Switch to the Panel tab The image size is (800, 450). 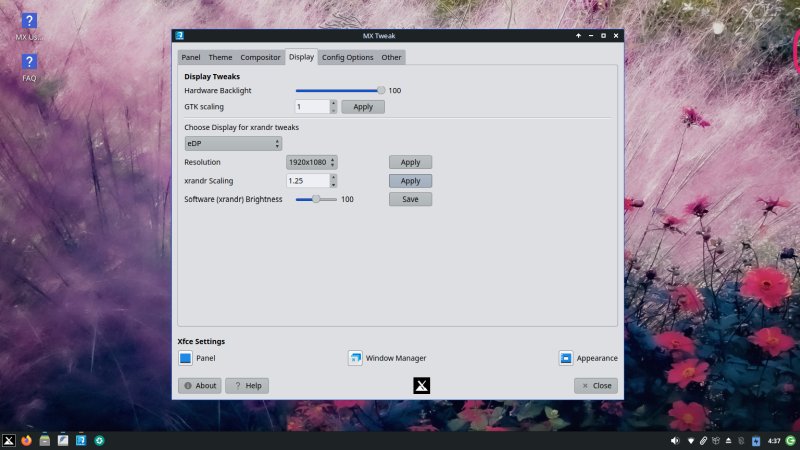point(191,57)
